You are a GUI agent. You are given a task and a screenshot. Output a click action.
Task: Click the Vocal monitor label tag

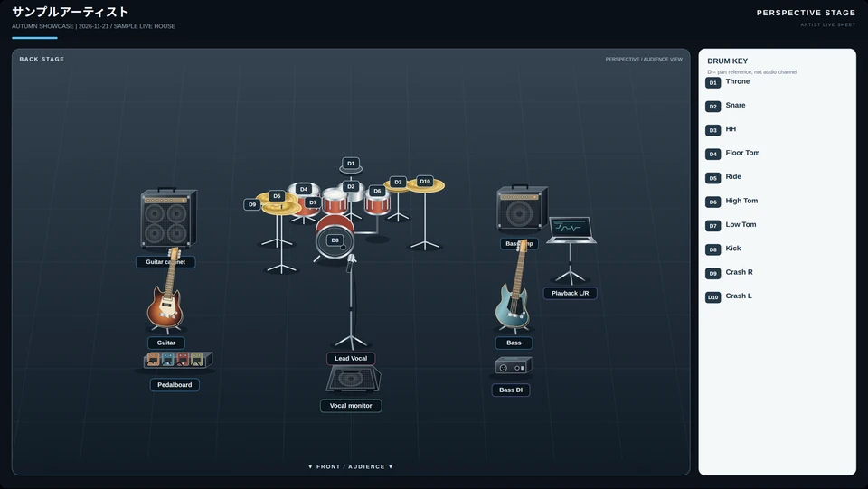[x=351, y=406]
